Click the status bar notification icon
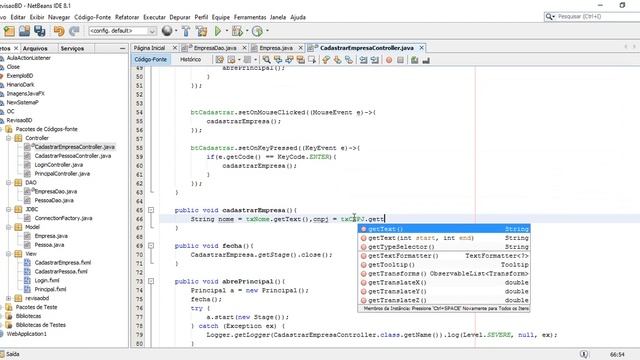Viewport: 640px width, 360px height. pos(584,354)
